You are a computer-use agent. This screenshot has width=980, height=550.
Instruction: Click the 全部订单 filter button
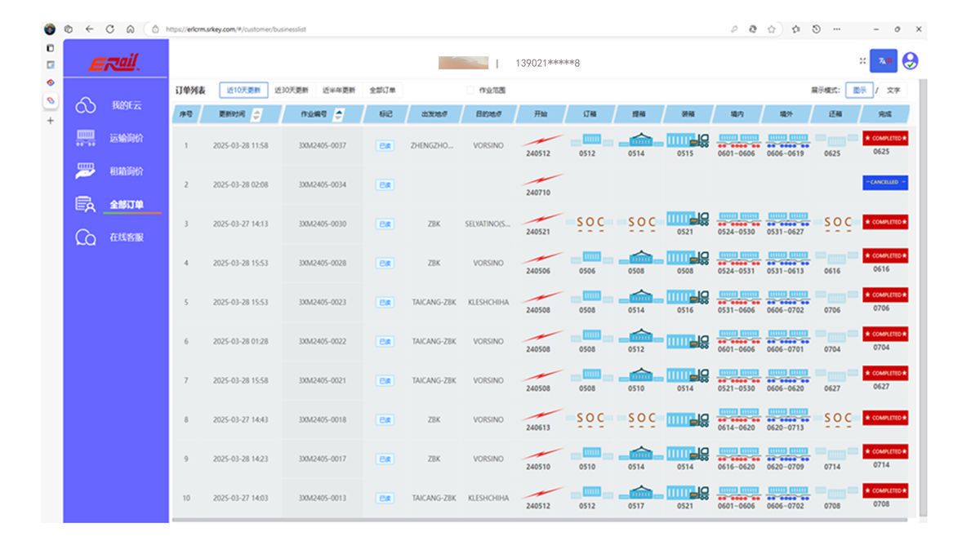pos(382,91)
